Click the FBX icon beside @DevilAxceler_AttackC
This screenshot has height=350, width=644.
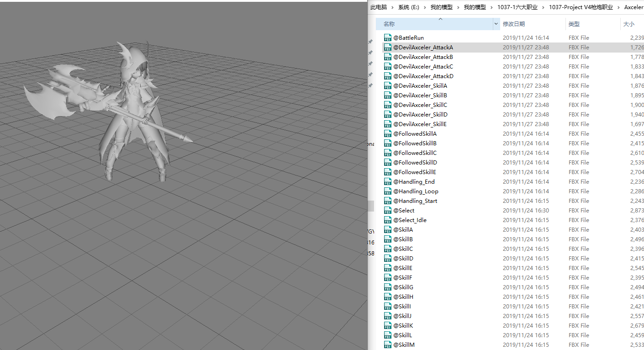(388, 66)
